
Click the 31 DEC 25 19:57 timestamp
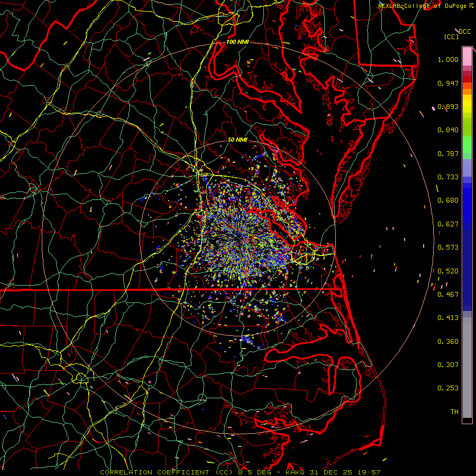click(x=345, y=472)
